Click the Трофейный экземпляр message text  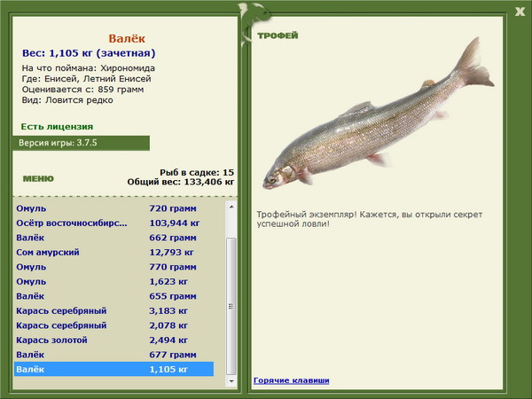point(370,219)
